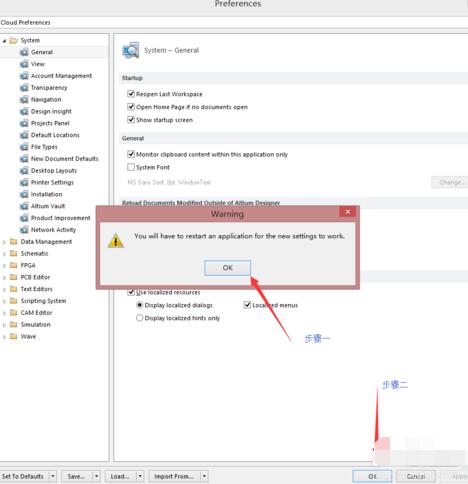Click the Printer Settings page icon
Screen dimensions: 468x484
[24, 182]
